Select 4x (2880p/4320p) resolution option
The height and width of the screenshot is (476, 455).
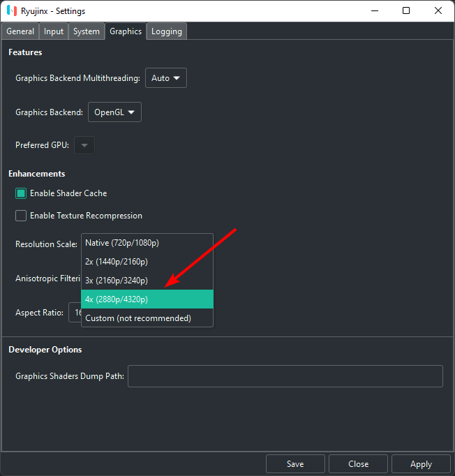pos(147,299)
